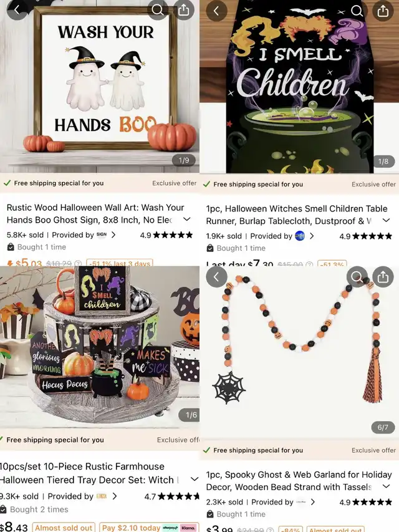View 4.9 star rating of wall art

tap(166, 235)
